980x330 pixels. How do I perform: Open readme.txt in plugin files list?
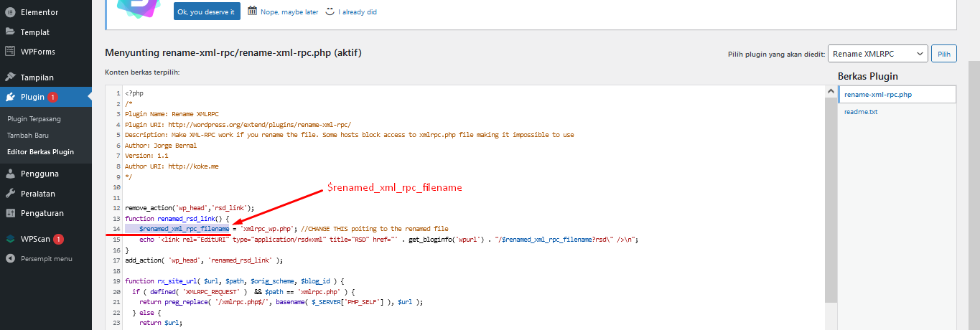click(861, 112)
